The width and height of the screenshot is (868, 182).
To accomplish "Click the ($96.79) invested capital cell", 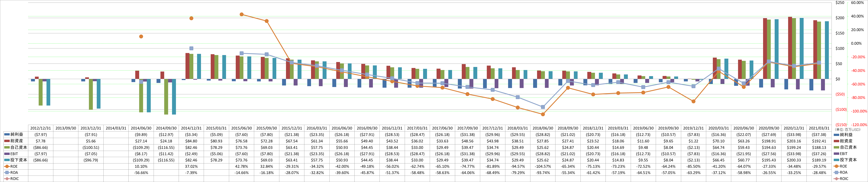I will tap(91, 160).
